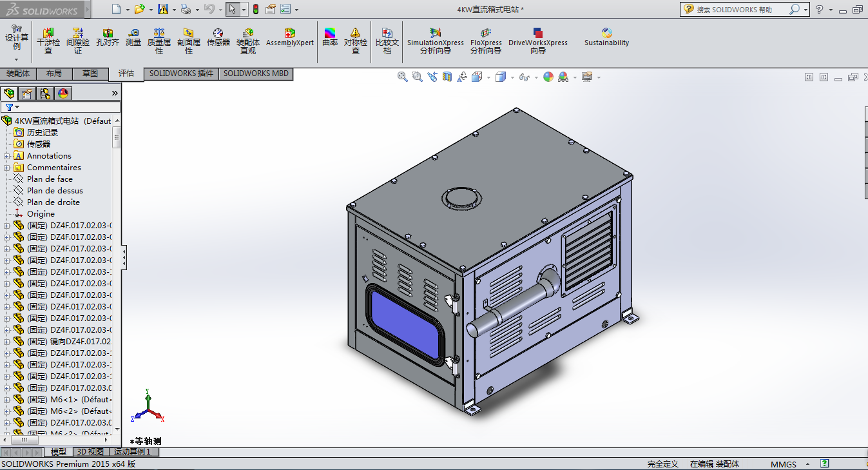868x470 pixels.
Task: Open the 测量 measure tool
Action: pyautogui.click(x=133, y=37)
